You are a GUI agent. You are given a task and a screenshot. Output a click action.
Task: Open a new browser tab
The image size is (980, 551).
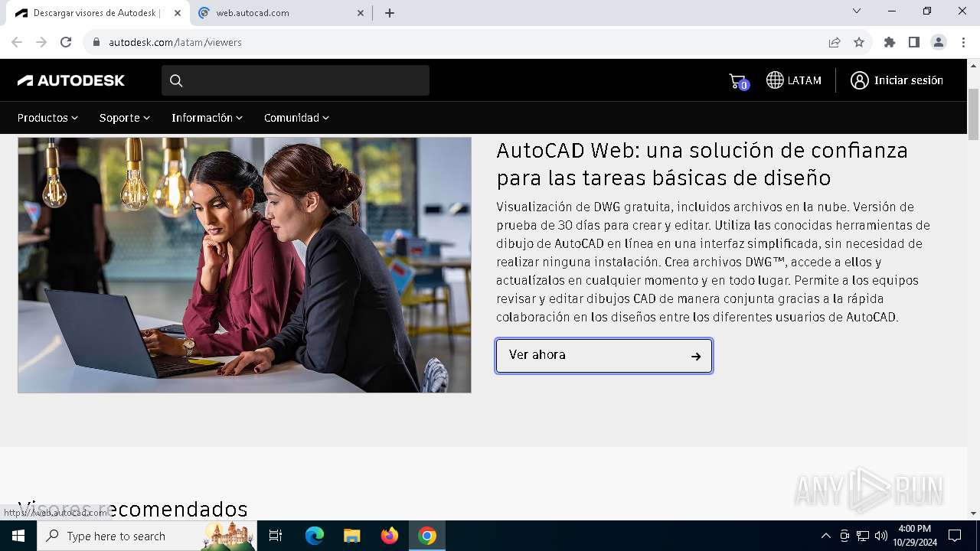(x=390, y=13)
